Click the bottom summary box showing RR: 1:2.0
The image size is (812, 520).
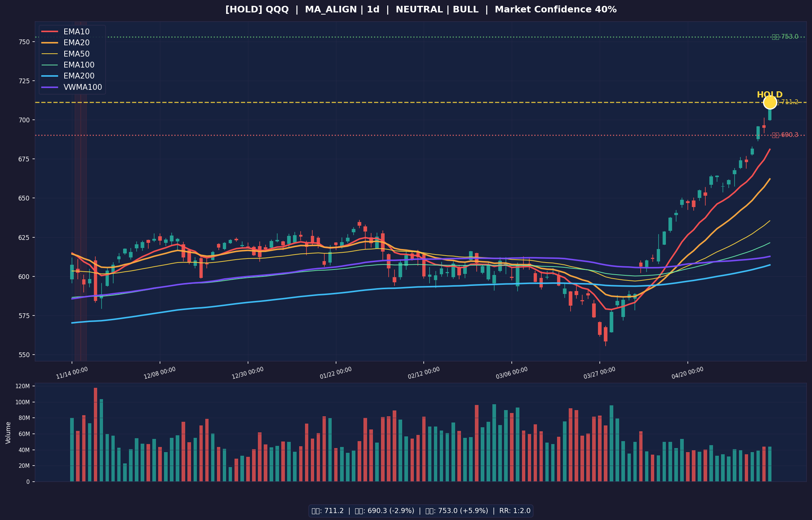point(421,511)
